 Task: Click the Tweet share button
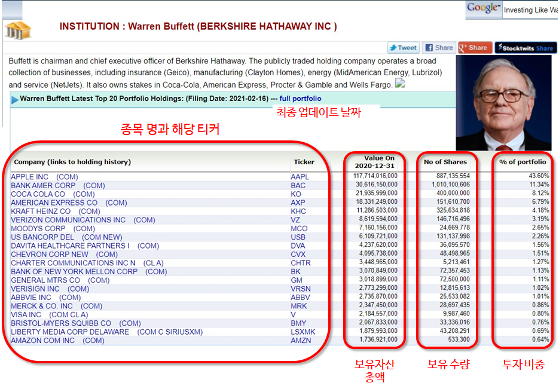(x=403, y=48)
